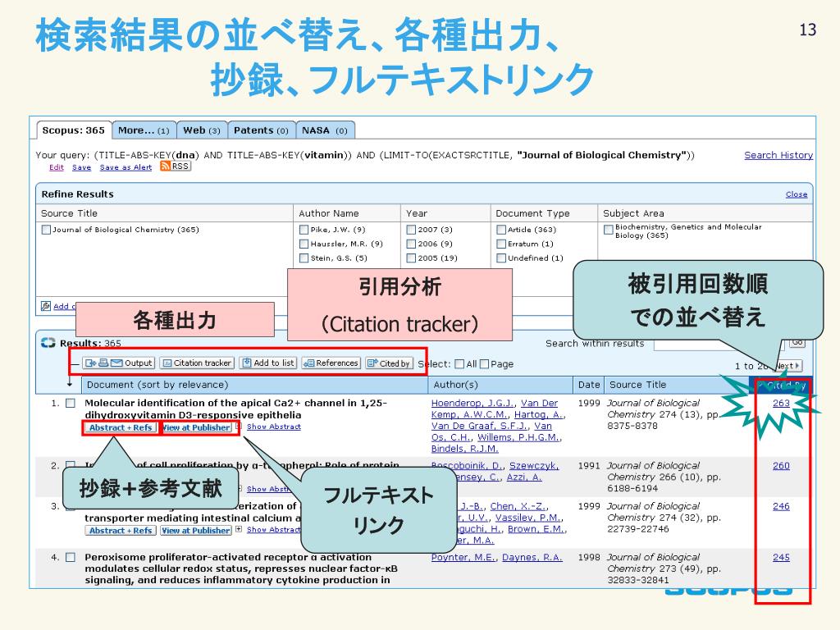
Task: Open the RSS feed icon
Action: [165, 166]
